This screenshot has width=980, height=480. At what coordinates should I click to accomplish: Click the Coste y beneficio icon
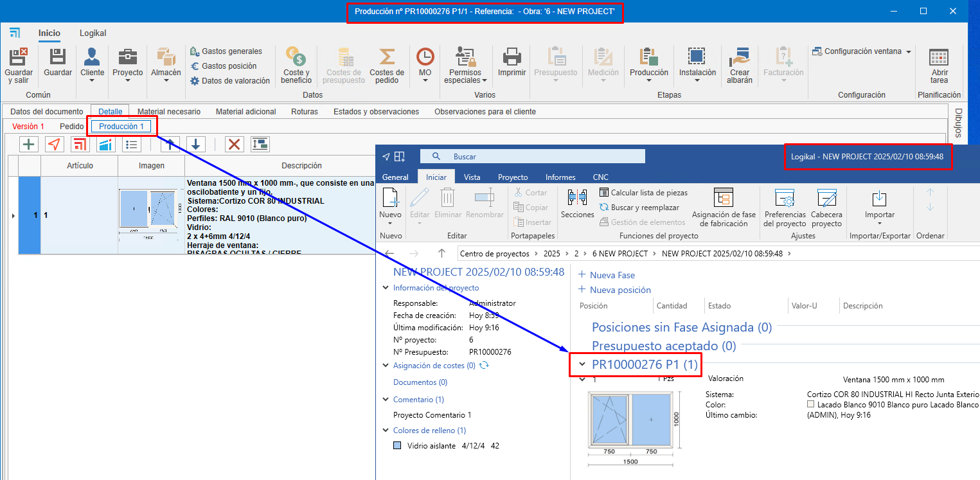pos(296,57)
